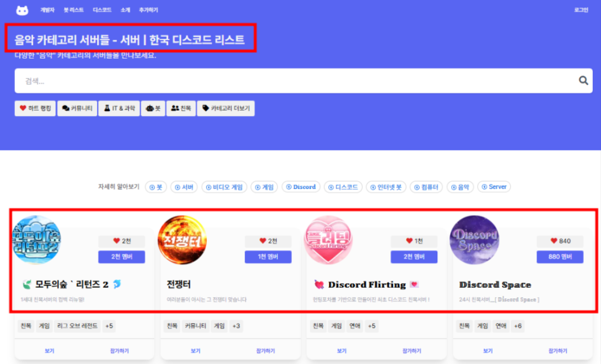Click the search magnifier icon
Viewport: 601px width, 364px height.
pyautogui.click(x=583, y=81)
